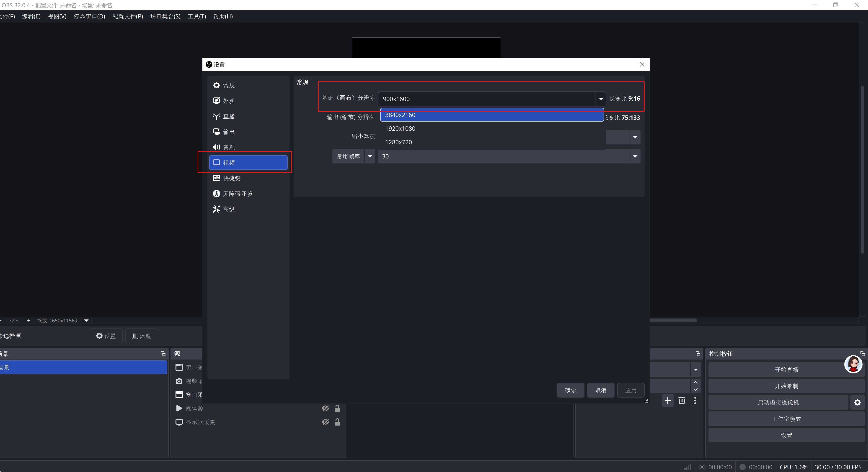
Task: Click the trash delete icon in mixer panel
Action: [x=681, y=401]
